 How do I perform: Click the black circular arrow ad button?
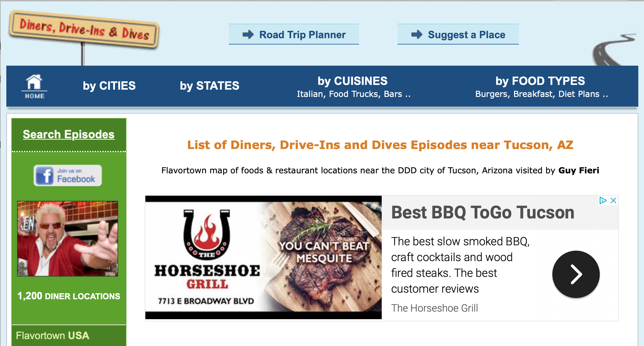pyautogui.click(x=576, y=274)
